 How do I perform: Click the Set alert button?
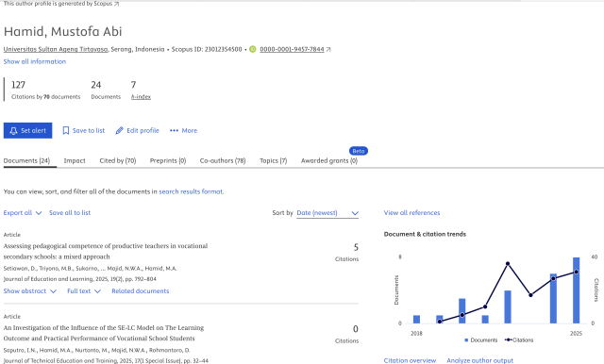[x=27, y=131]
